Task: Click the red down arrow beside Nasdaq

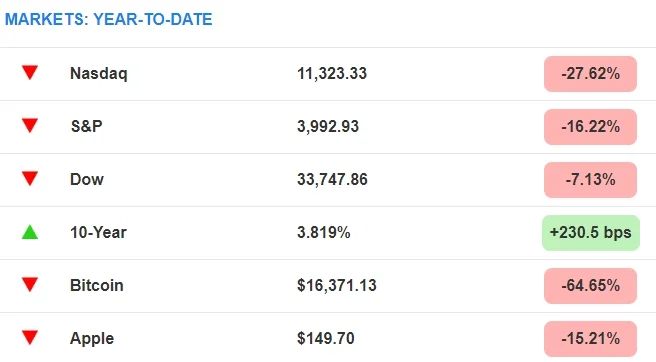Action: (30, 72)
